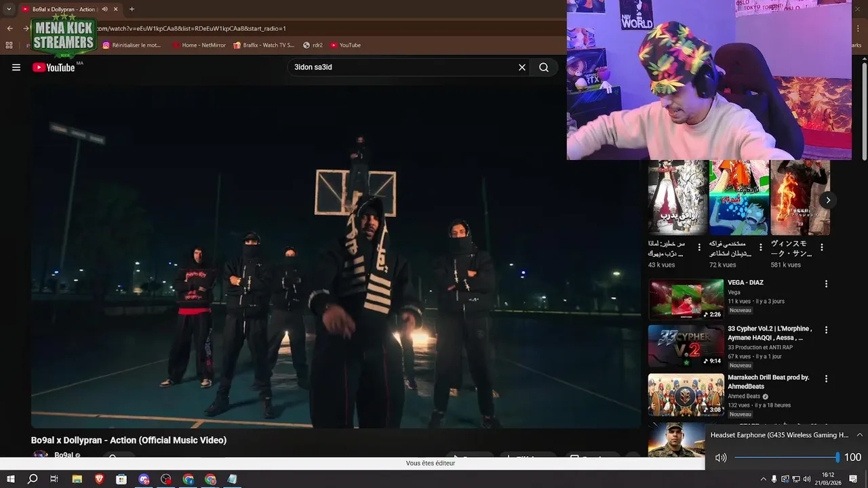Open the Marrakech Drill Beat thumbnail
Screen dimensions: 868x488
pyautogui.click(x=686, y=394)
